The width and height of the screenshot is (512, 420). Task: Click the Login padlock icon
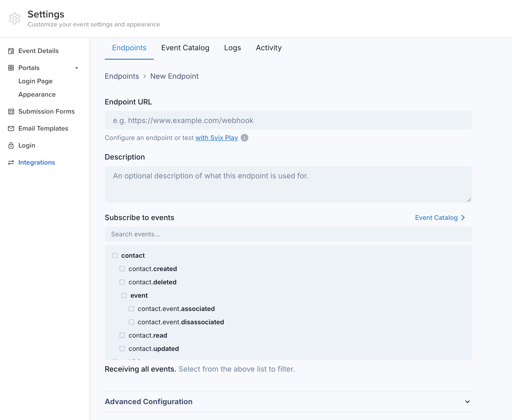tap(11, 146)
